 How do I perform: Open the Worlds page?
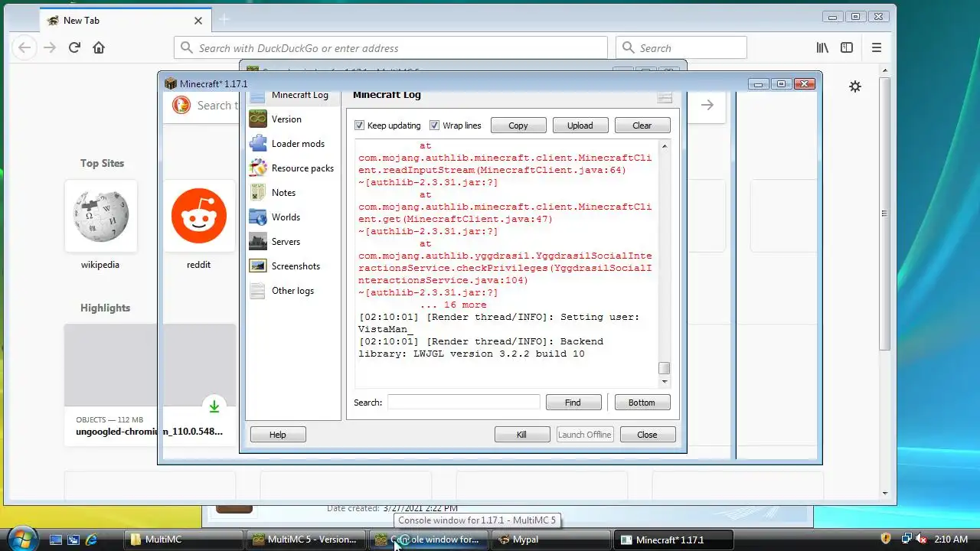click(x=286, y=217)
